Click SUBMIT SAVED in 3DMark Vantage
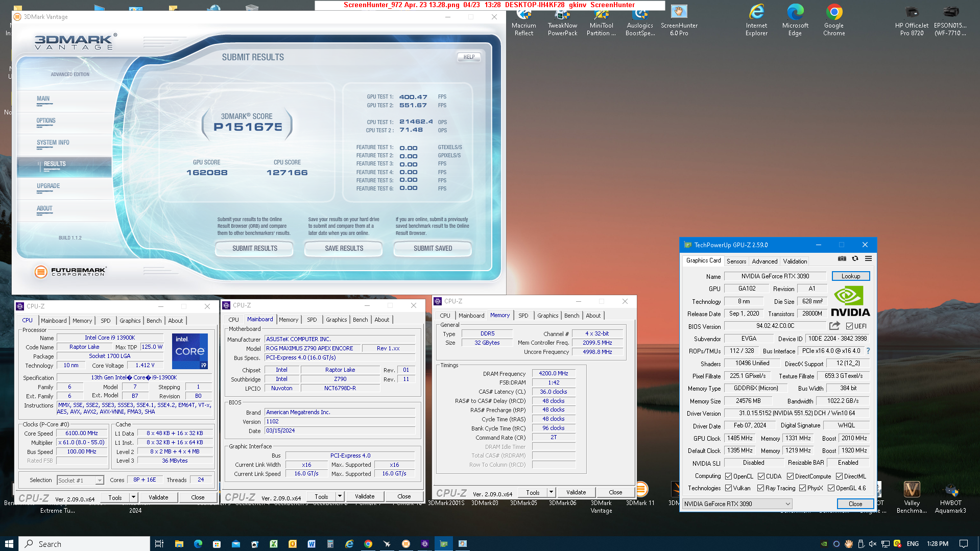Screen dimensions: 980x551 pos(433,249)
